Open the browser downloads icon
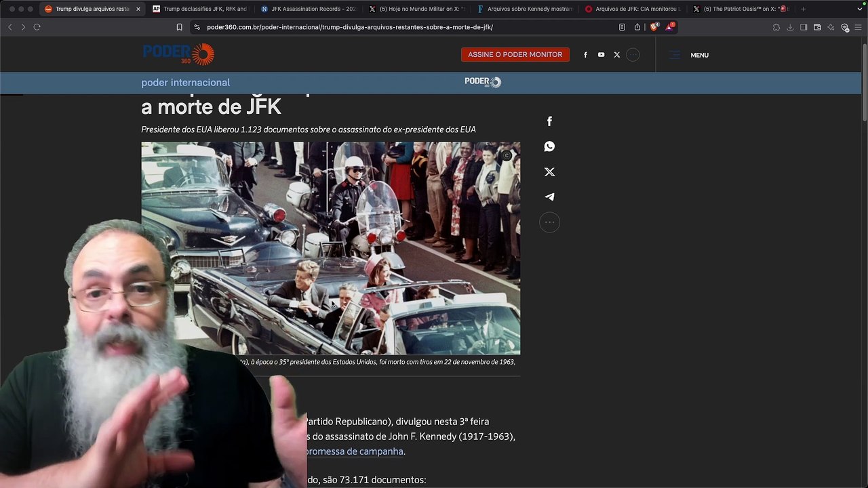 [x=790, y=27]
